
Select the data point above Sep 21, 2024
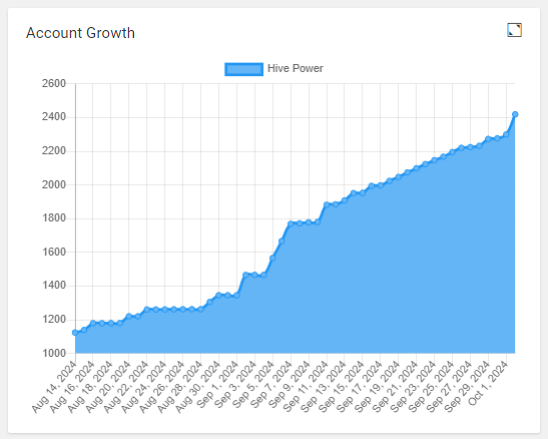point(416,168)
